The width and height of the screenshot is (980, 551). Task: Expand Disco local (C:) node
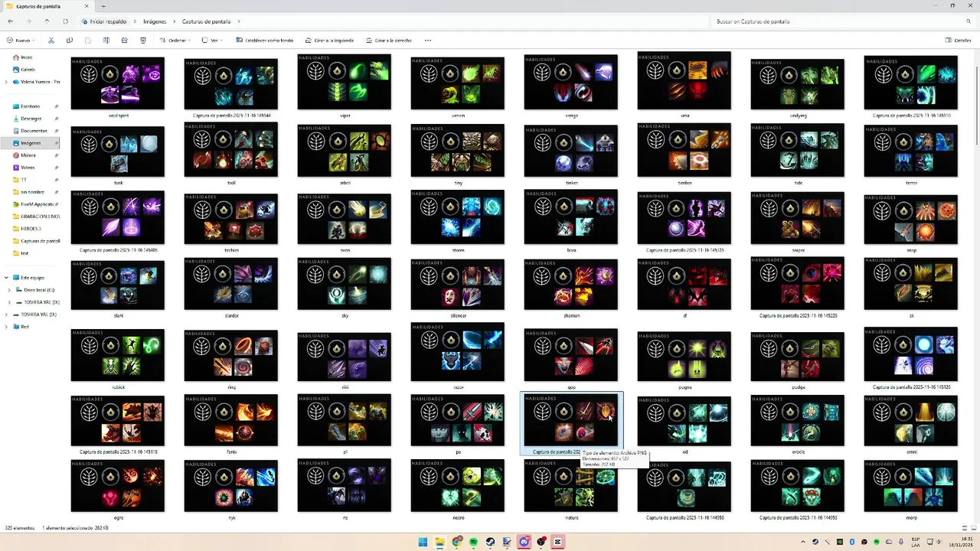9,290
